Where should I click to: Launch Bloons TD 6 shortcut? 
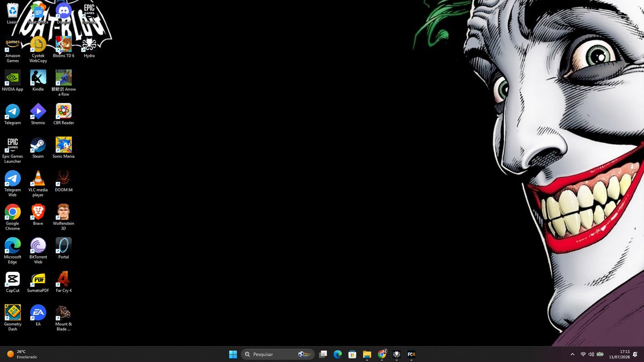pos(63,47)
